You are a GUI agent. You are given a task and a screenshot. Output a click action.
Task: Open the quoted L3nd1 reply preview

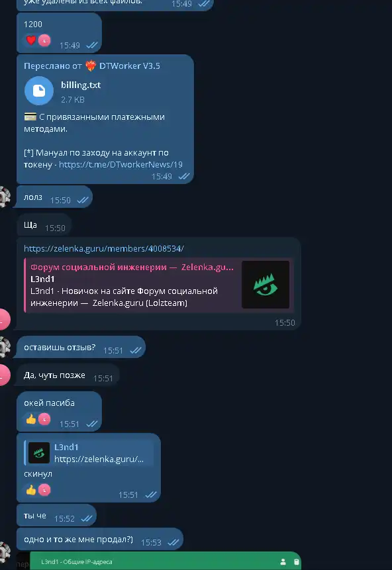pos(89,453)
